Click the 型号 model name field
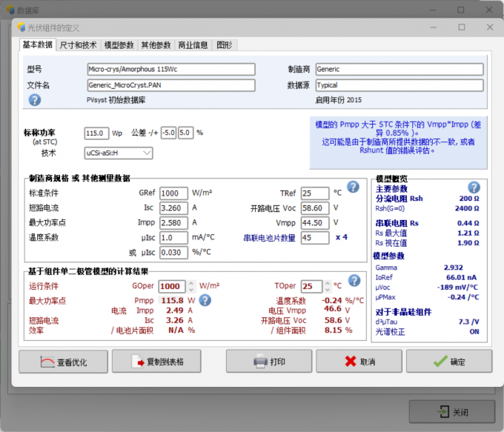 (x=171, y=69)
